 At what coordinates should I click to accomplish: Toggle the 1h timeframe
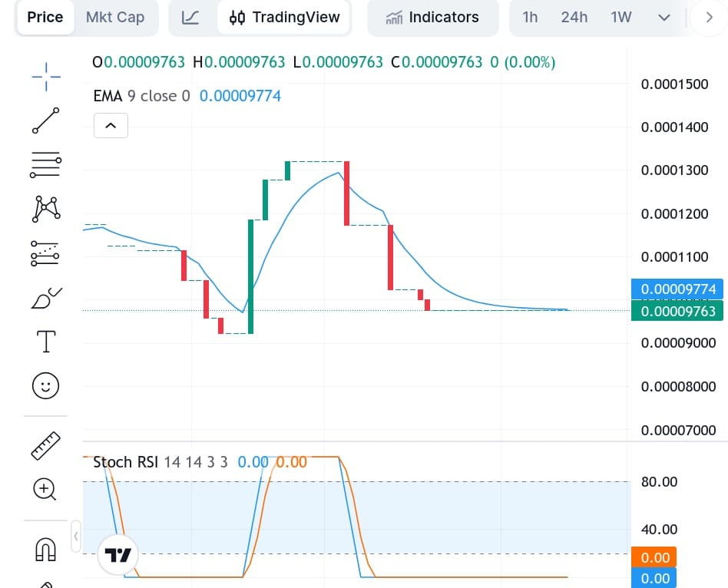point(530,17)
